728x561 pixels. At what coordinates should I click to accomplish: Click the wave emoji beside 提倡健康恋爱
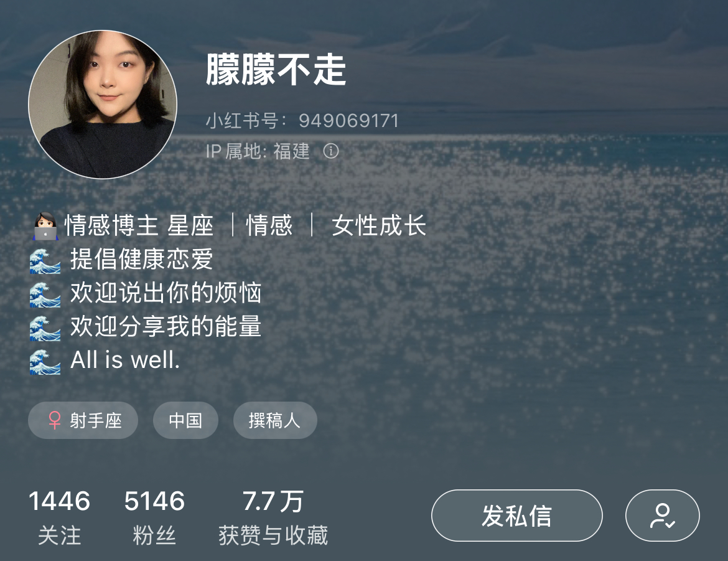pyautogui.click(x=45, y=260)
